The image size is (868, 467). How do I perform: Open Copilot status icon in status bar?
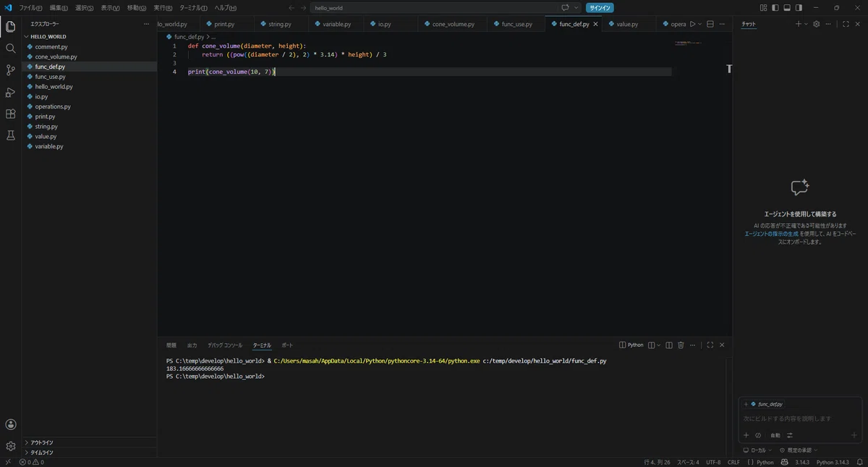pos(786,462)
